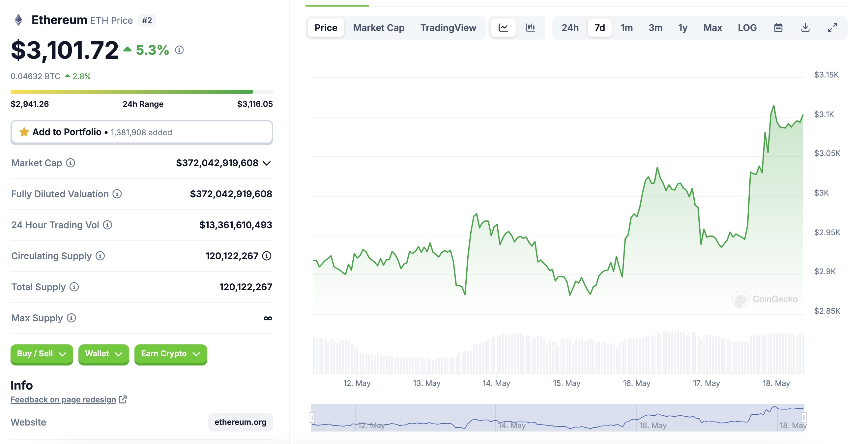Open the Feedback on page redesign link
868x444 pixels.
coord(63,399)
